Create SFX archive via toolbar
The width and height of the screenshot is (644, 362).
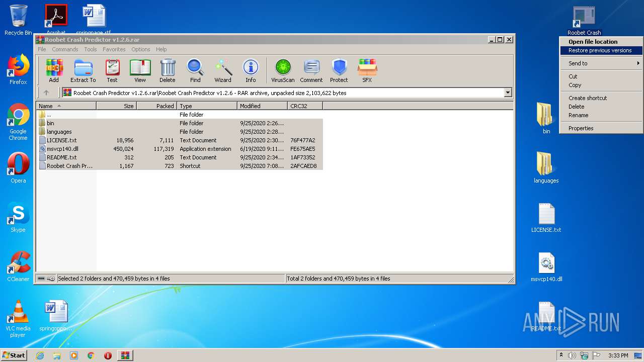tap(367, 71)
